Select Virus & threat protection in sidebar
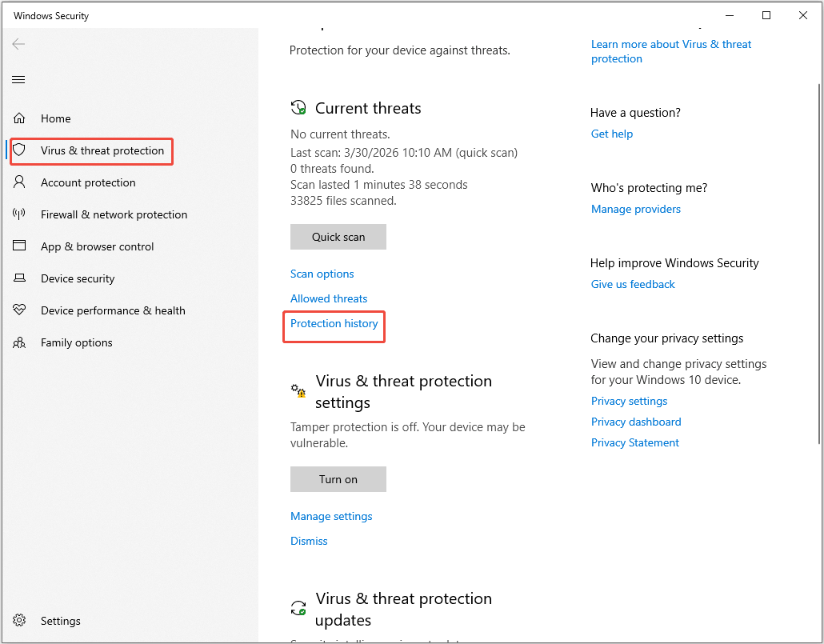The image size is (824, 644). pyautogui.click(x=102, y=151)
